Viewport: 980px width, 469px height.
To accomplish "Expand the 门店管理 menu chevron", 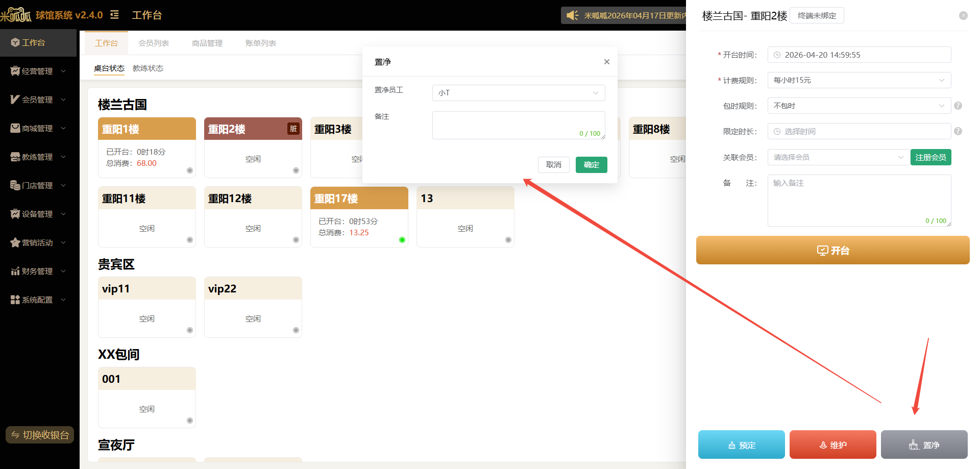I will point(63,185).
